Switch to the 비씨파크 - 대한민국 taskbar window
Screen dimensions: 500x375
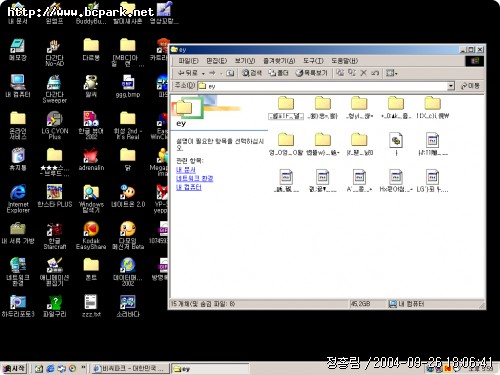click(131, 368)
